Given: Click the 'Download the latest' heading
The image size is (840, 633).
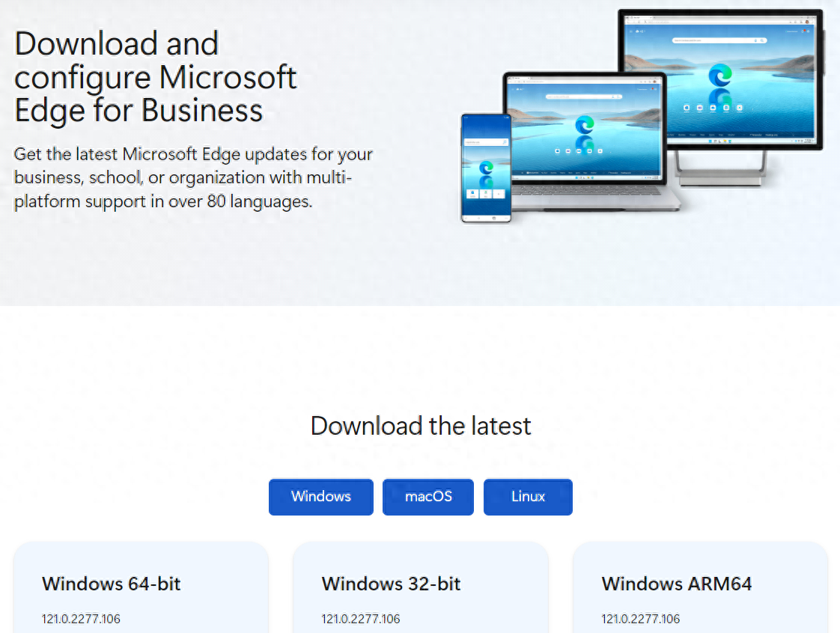Looking at the screenshot, I should click(421, 426).
